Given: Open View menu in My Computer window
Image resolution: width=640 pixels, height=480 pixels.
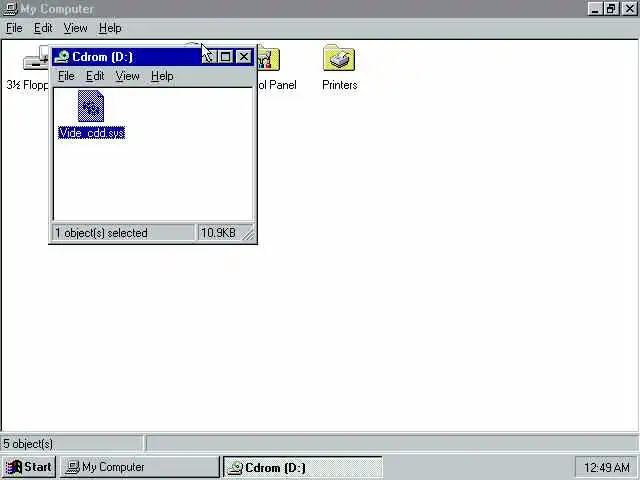Looking at the screenshot, I should pyautogui.click(x=76, y=28).
